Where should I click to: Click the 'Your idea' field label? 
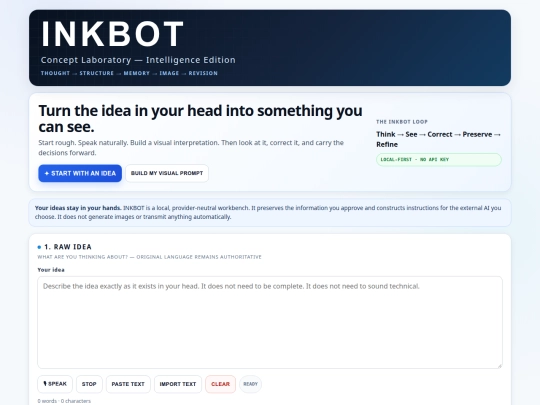click(x=51, y=270)
